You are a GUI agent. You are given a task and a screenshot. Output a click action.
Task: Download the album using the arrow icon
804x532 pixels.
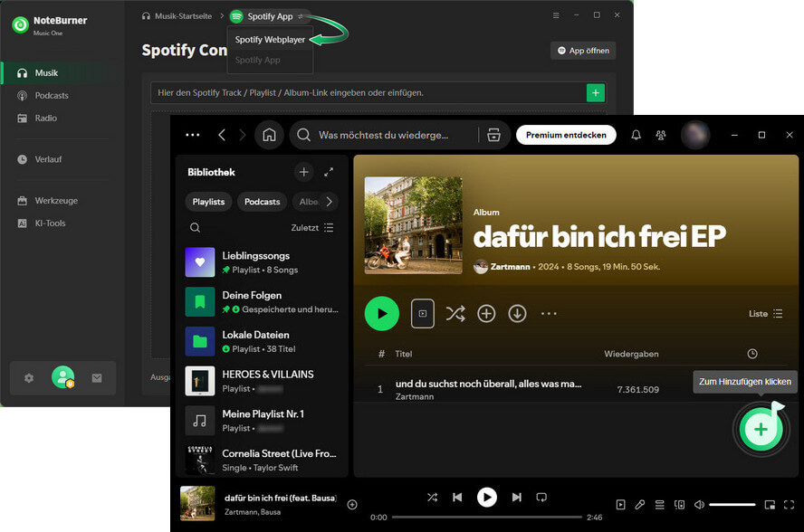coord(517,314)
